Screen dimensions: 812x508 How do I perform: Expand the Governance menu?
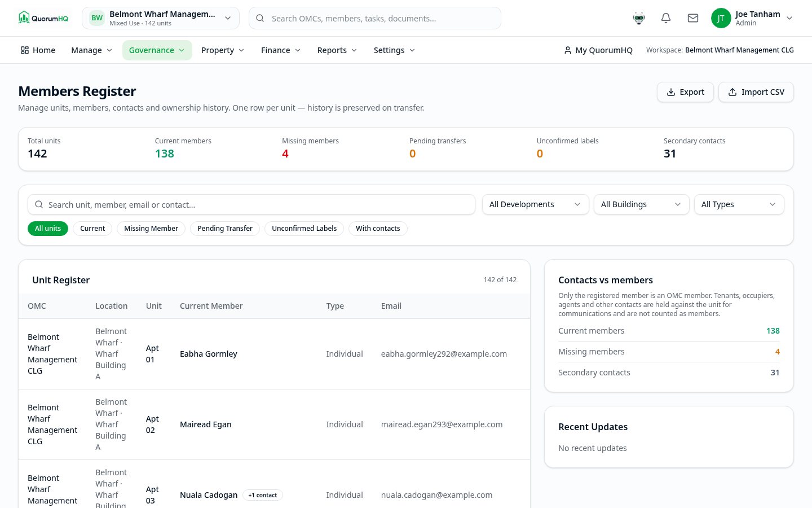pyautogui.click(x=157, y=50)
